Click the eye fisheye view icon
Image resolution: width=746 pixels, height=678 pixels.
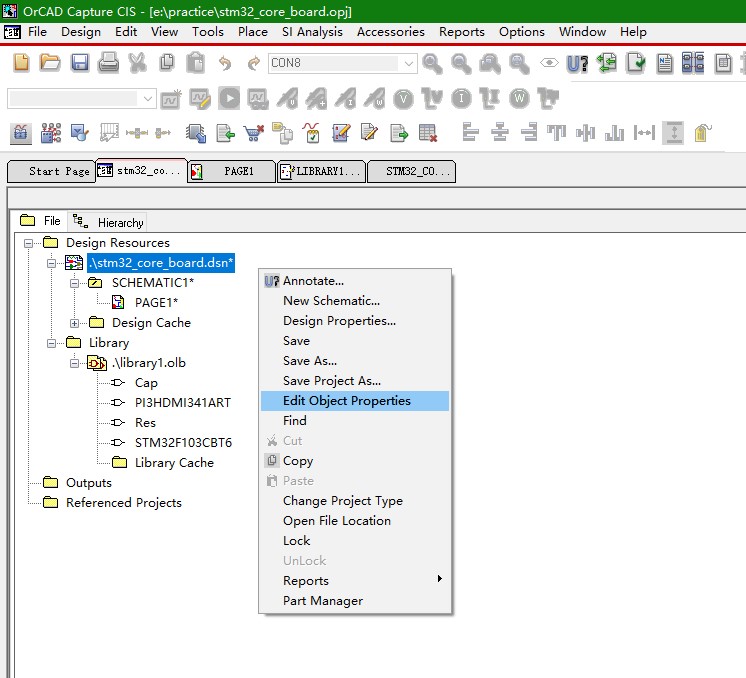coord(549,63)
